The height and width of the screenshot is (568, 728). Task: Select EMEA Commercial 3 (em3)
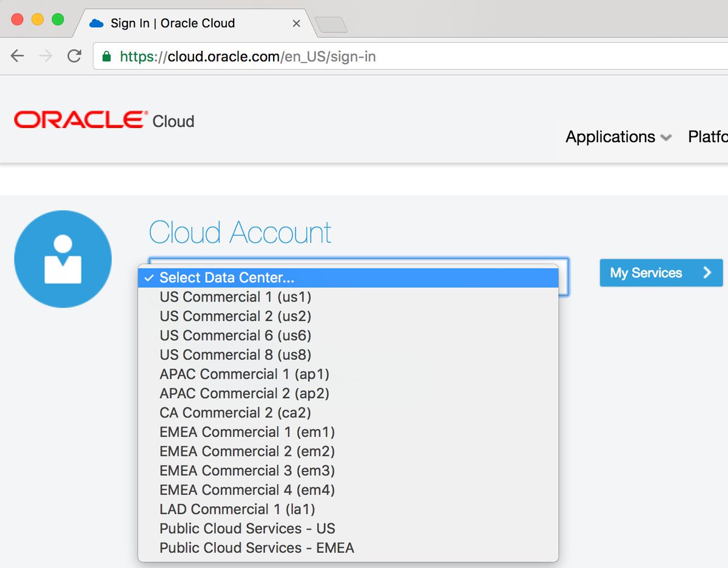[x=348, y=471]
